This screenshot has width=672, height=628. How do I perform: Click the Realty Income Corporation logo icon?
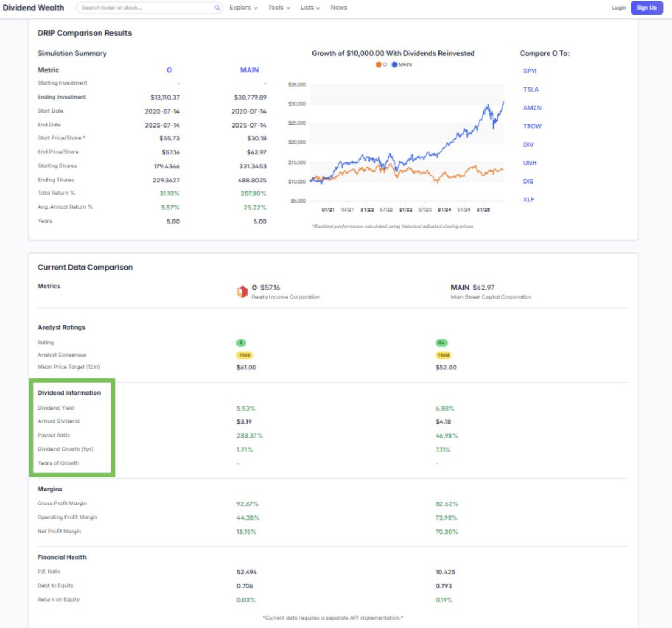click(242, 292)
